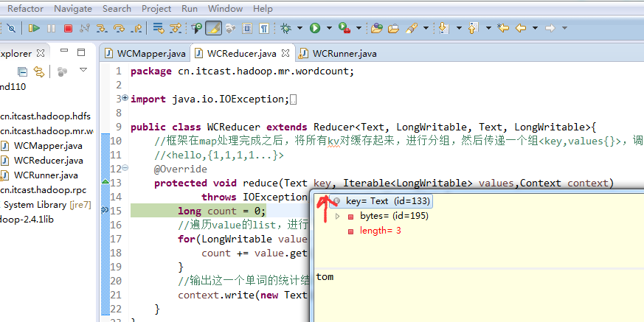This screenshot has height=322, width=644.
Task: Switch to the WCRunner.java tab
Action: click(x=338, y=53)
